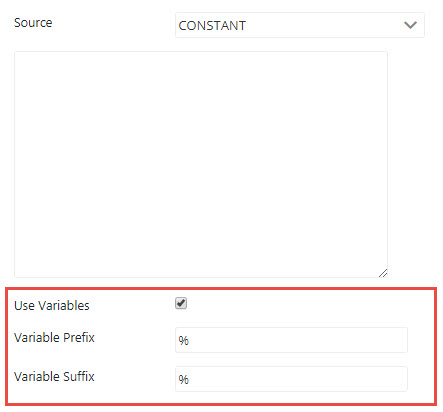Select the CONSTANT text in Source selector
Screen dimensions: 443x412
tap(212, 26)
